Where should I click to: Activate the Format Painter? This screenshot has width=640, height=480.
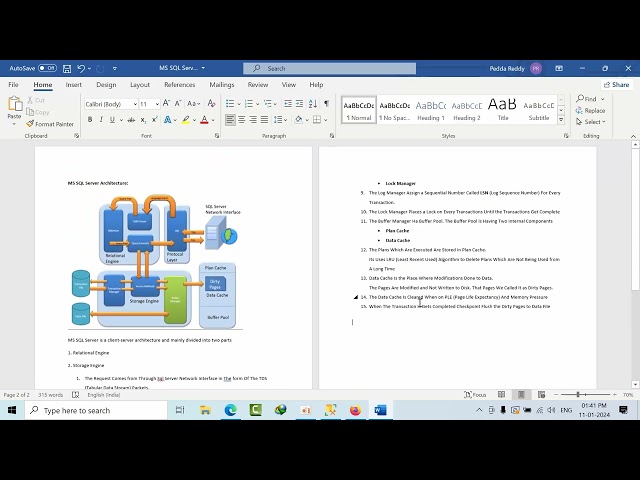pos(50,124)
